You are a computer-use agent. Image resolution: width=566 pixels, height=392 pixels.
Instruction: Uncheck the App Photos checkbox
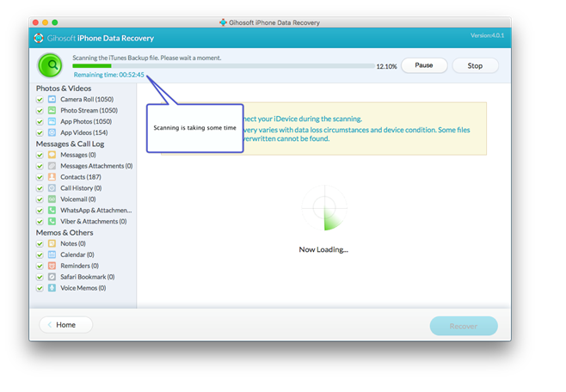coord(40,122)
